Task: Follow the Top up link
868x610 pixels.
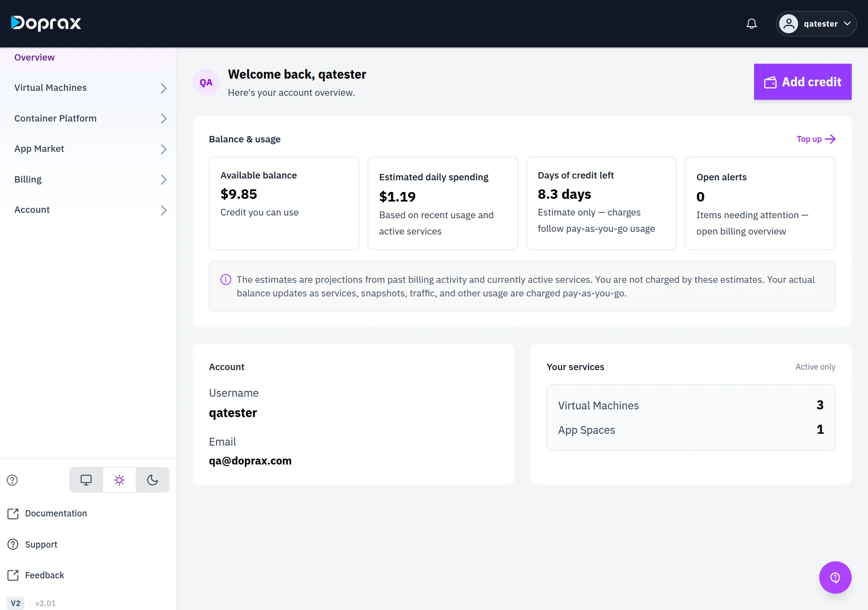Action: coord(816,139)
